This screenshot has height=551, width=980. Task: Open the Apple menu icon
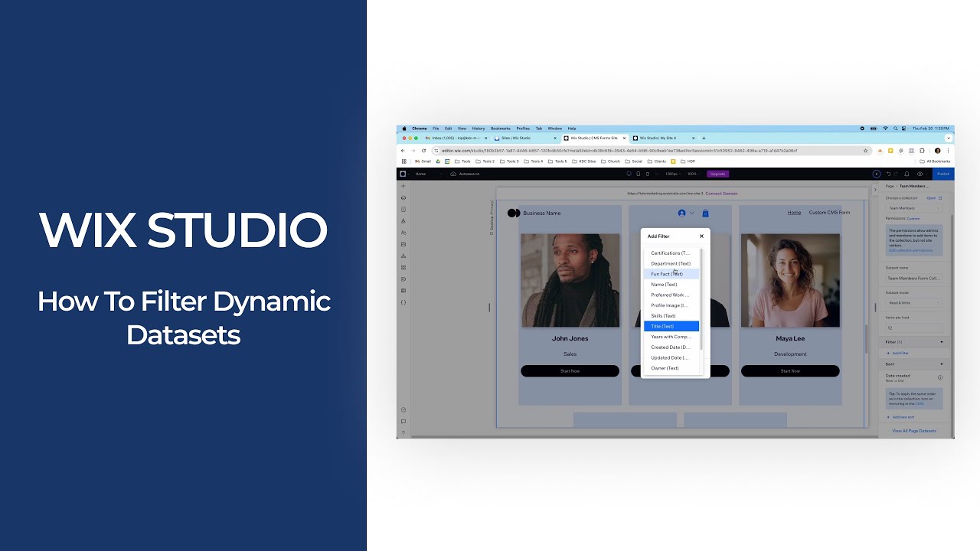click(x=403, y=129)
